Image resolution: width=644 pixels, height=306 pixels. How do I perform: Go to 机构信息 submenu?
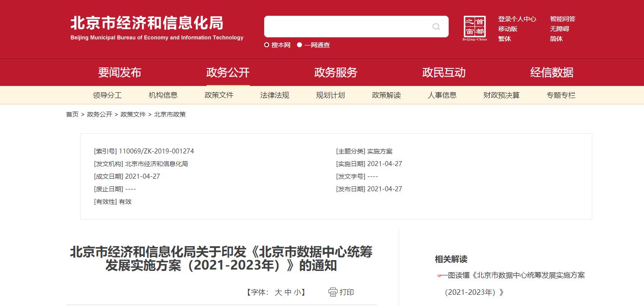coord(163,95)
